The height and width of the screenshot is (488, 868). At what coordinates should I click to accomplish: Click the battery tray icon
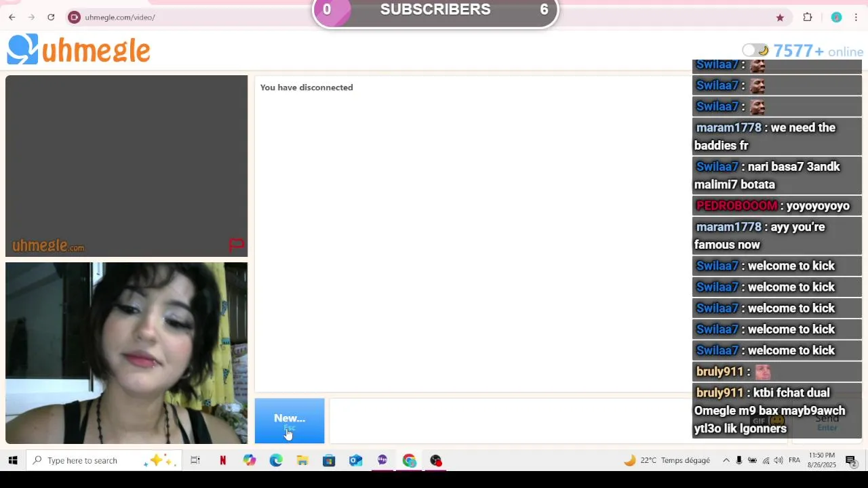tap(752, 460)
